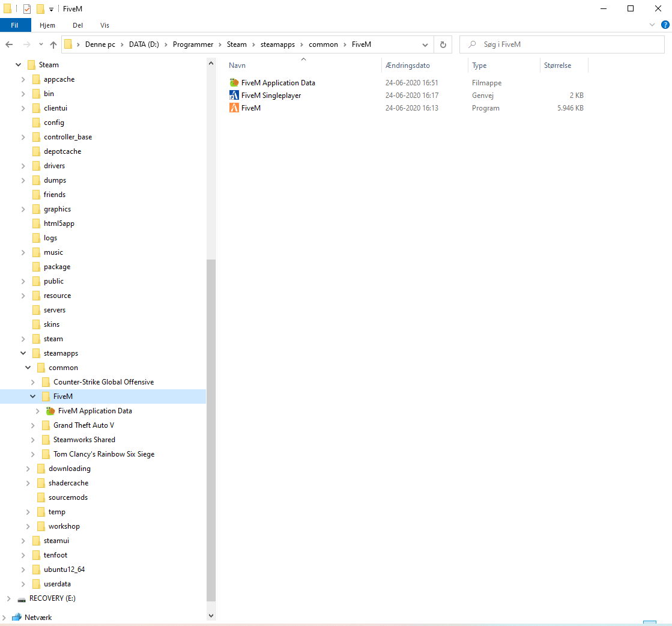Click the back navigation arrow
The width and height of the screenshot is (672, 626).
coord(9,44)
